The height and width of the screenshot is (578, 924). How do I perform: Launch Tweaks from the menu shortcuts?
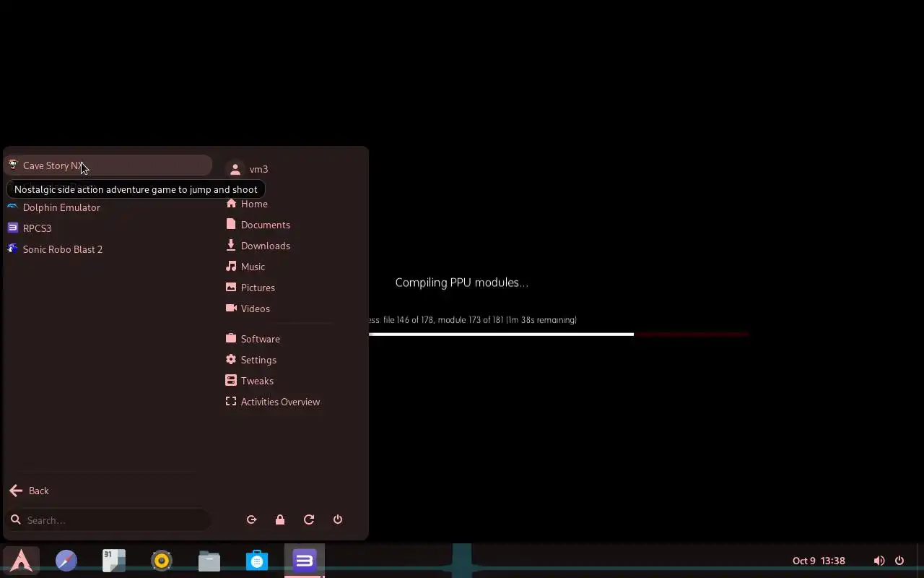click(x=250, y=381)
